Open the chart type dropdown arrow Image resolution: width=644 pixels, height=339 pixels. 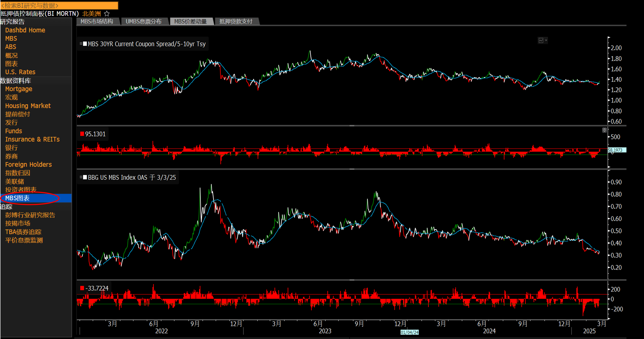point(546,41)
